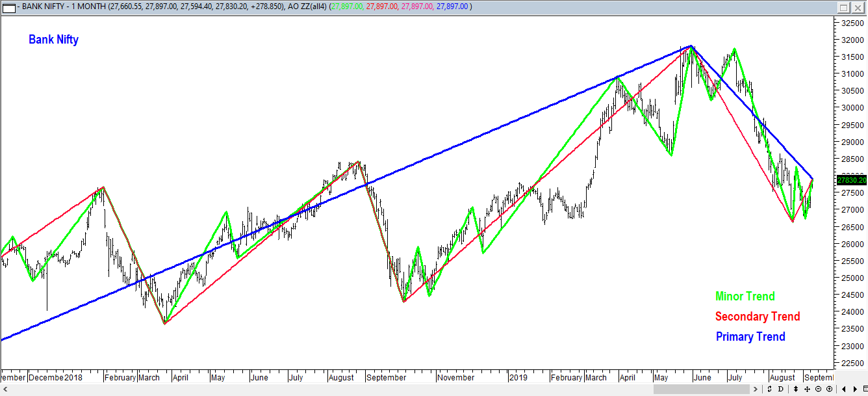
Task: Click the green Minor Trend legend label
Action: [745, 296]
